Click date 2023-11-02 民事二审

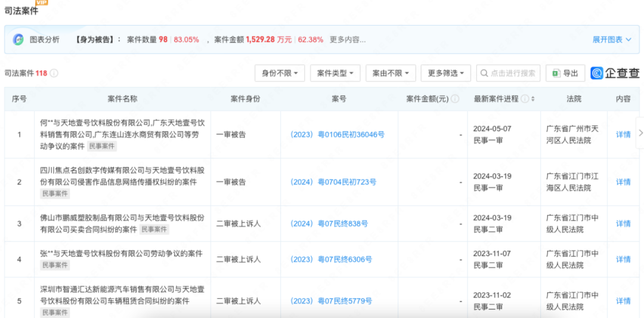pos(492,301)
